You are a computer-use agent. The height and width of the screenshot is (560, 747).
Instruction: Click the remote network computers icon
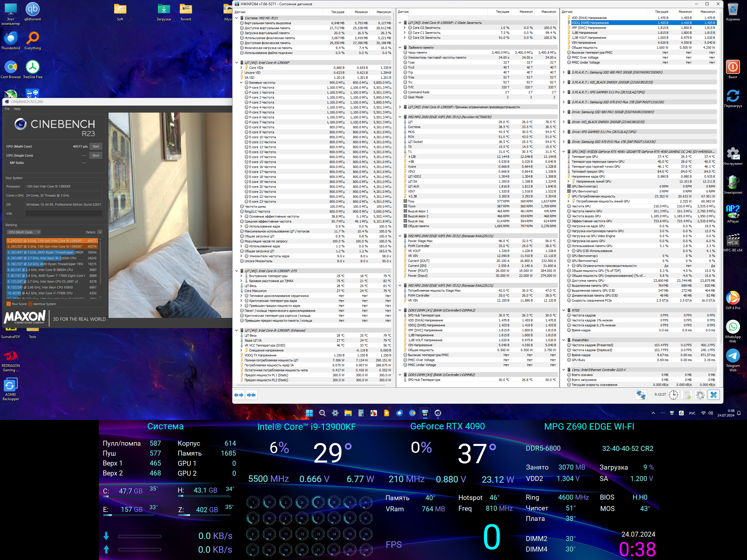pos(640,395)
